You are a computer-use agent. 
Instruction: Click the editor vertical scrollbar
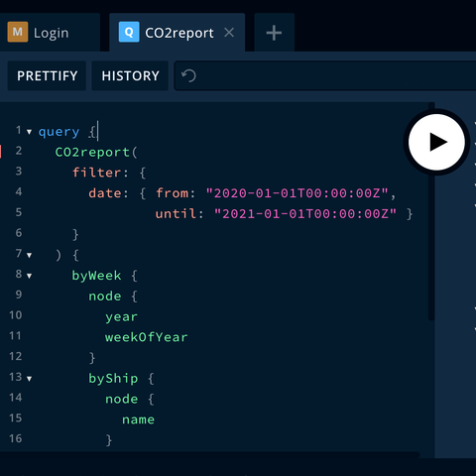pyautogui.click(x=431, y=211)
